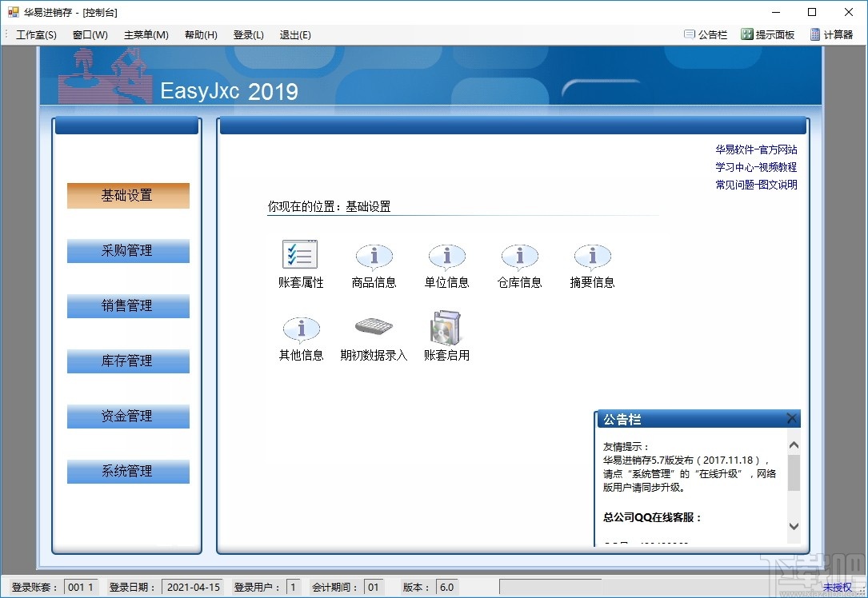The image size is (868, 598).
Task: Open 学习中心-视频教程 video tutorials link
Action: (x=755, y=167)
